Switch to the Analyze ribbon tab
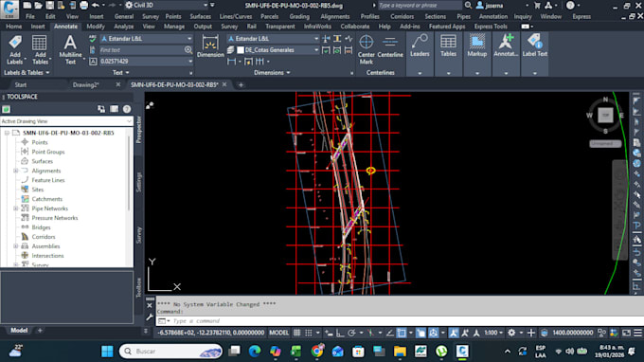The height and width of the screenshot is (362, 644). pos(124,27)
